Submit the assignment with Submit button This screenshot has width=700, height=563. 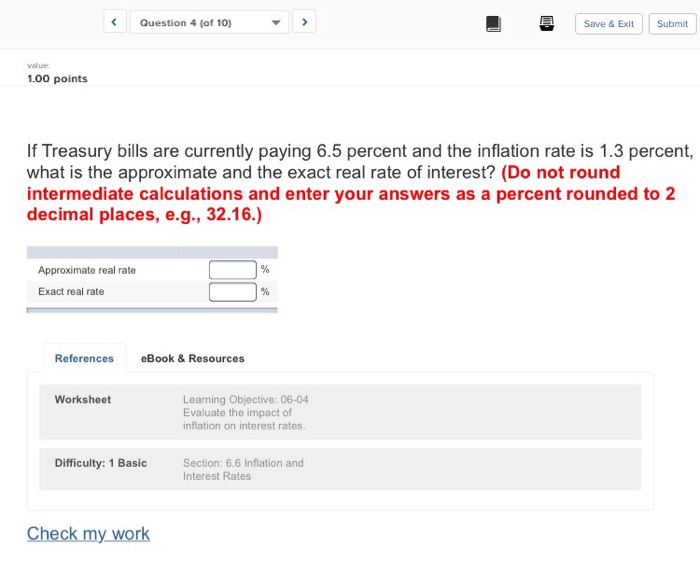(x=672, y=24)
